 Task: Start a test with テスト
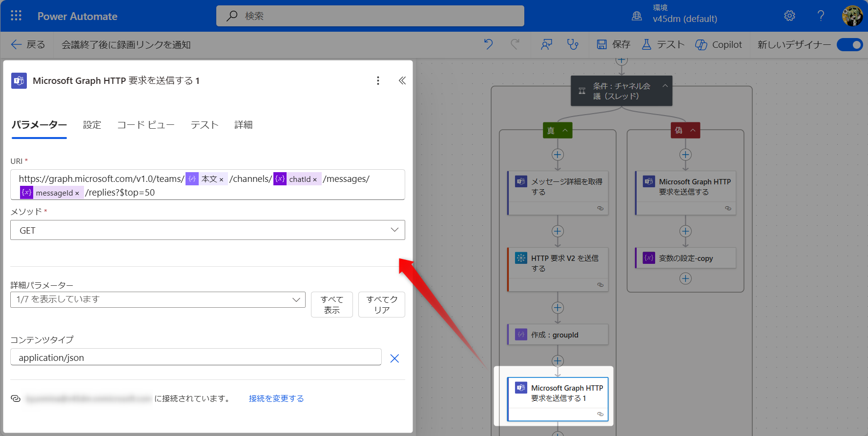663,44
